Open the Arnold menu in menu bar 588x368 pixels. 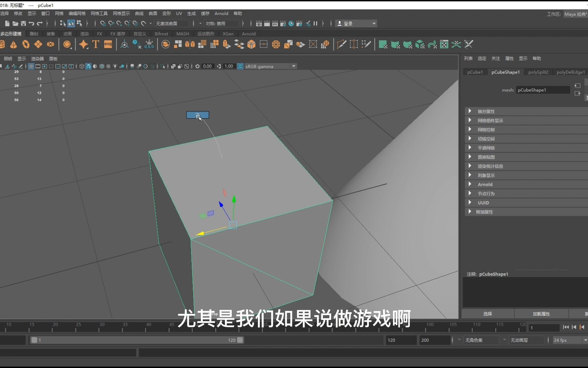point(221,13)
